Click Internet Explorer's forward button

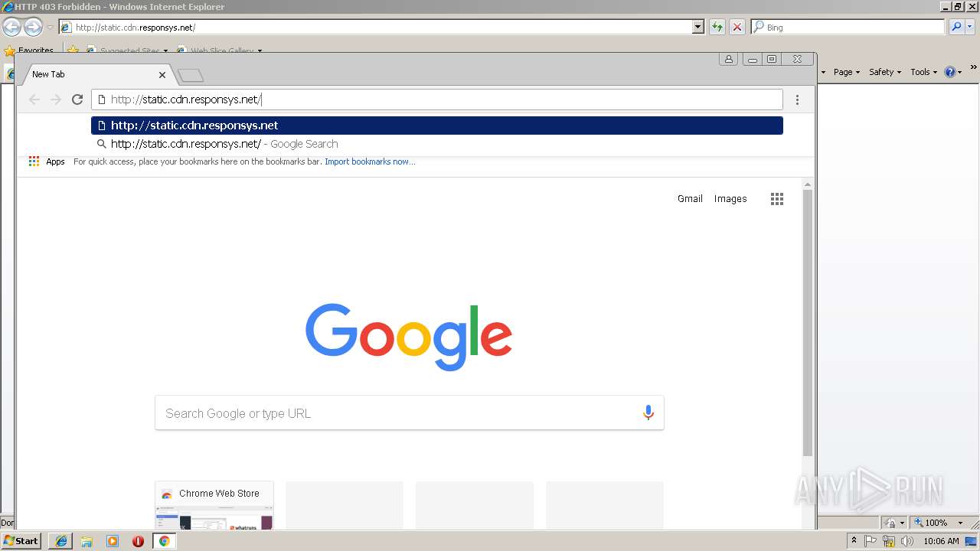click(x=33, y=27)
